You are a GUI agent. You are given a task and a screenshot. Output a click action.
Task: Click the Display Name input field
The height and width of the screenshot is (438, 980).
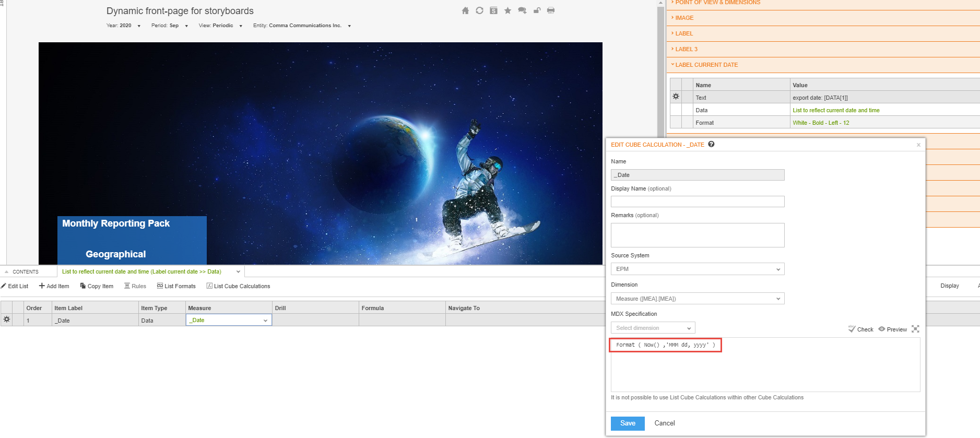[x=698, y=202]
